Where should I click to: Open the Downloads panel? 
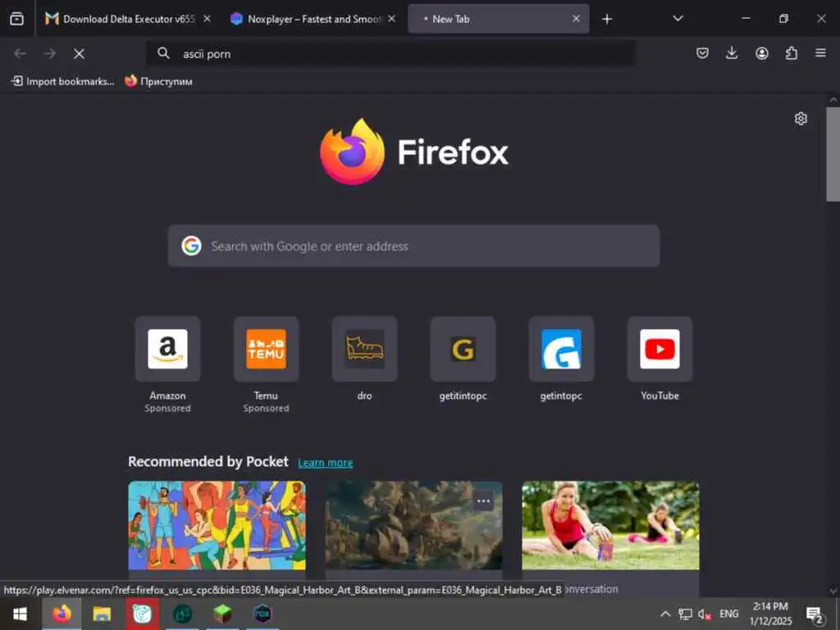coord(732,53)
